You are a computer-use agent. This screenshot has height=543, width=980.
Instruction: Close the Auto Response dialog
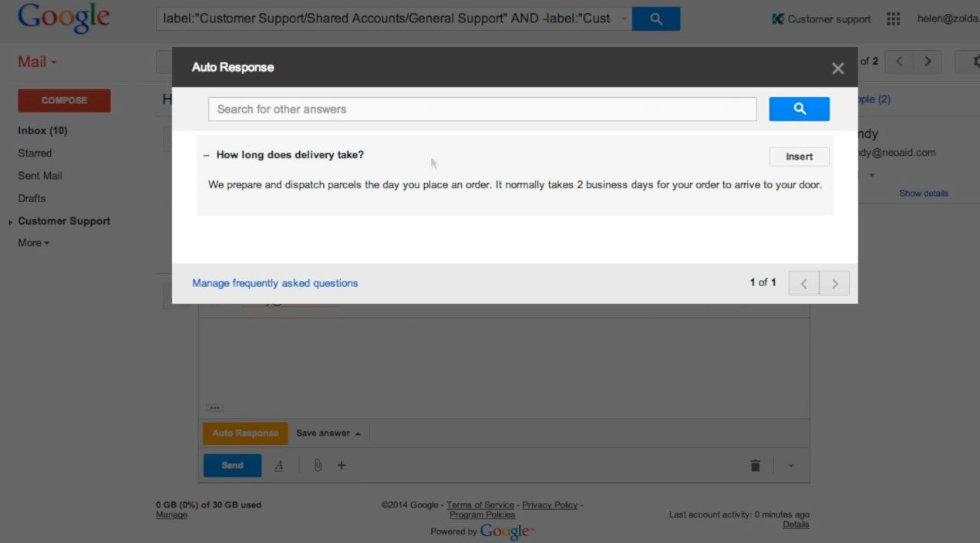(837, 68)
